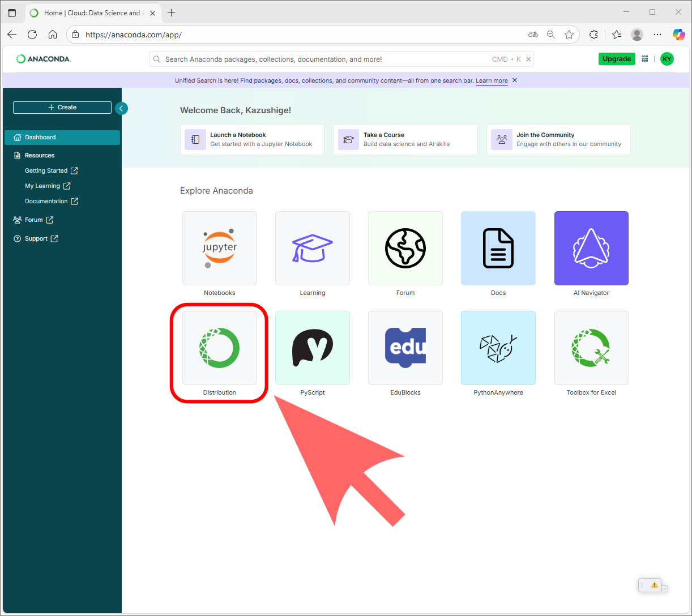Viewport: 692px width, 616px height.
Task: Open the PyScript tile
Action: point(312,348)
